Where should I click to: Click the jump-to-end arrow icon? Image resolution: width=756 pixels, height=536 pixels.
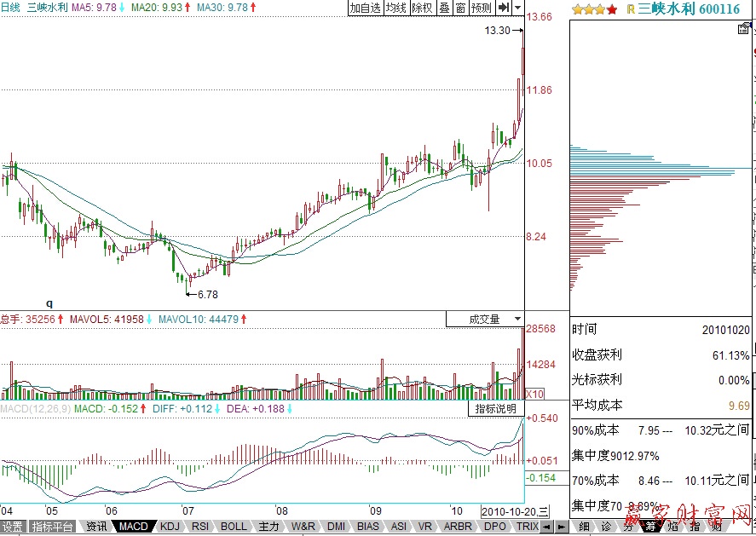tap(504, 8)
